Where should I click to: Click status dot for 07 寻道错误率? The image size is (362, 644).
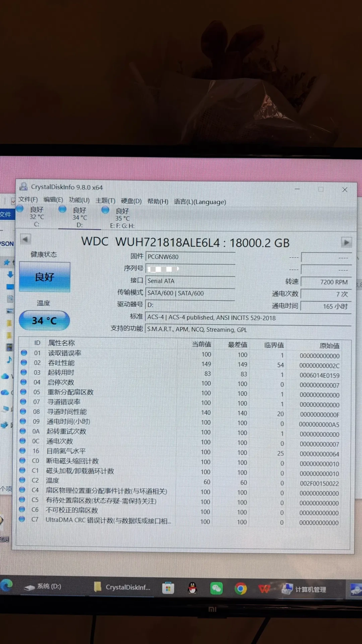pos(23,401)
